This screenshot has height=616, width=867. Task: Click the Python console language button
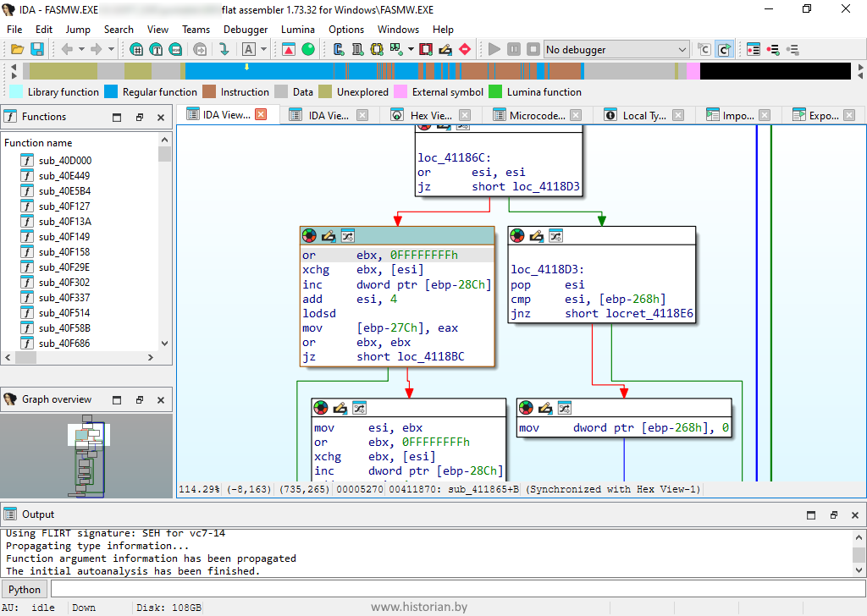[x=25, y=590]
